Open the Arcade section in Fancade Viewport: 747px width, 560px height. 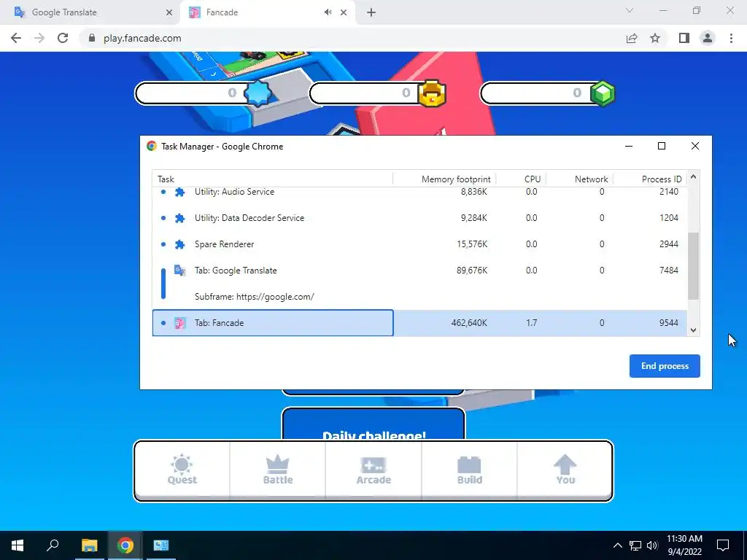pyautogui.click(x=373, y=470)
